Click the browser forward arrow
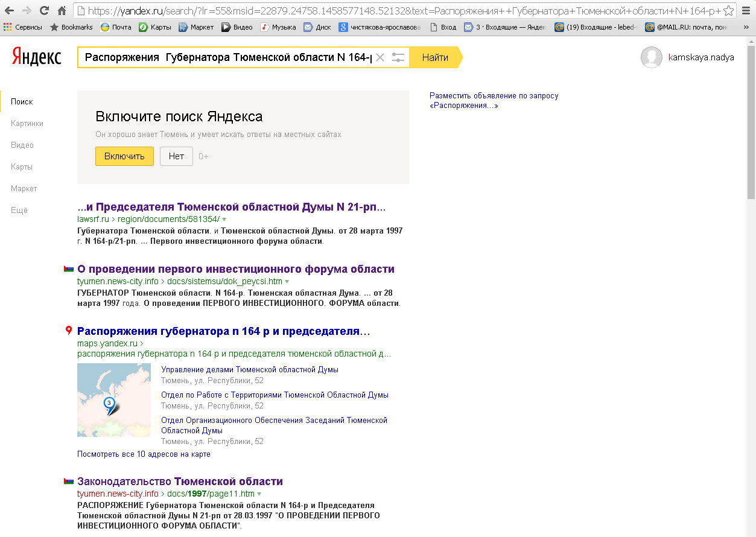756x537 pixels. pos(27,10)
